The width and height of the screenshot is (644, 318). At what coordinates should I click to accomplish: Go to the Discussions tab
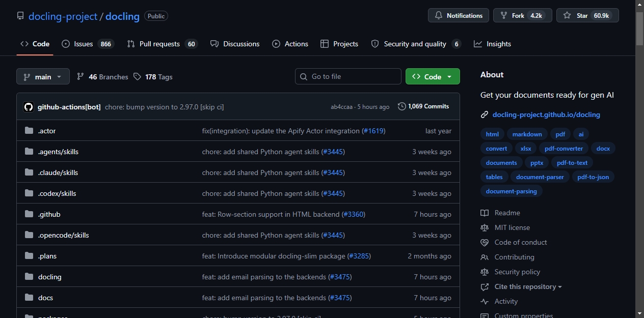pyautogui.click(x=235, y=44)
